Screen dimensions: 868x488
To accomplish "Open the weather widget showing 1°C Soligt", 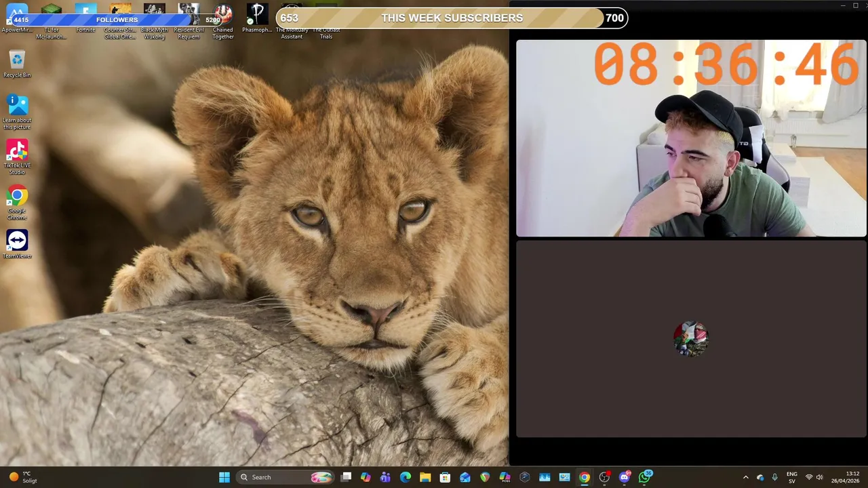I will click(x=22, y=477).
